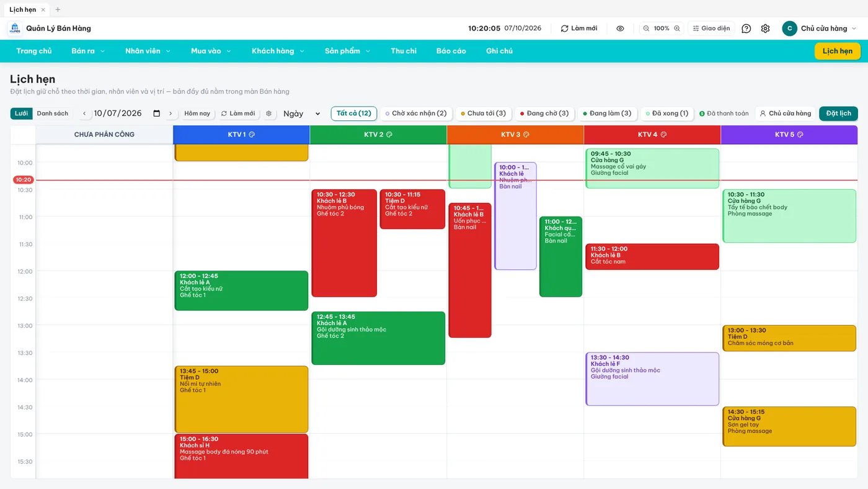Viewport: 868px width, 489px height.
Task: Open settings via the header gear icon
Action: [765, 29]
